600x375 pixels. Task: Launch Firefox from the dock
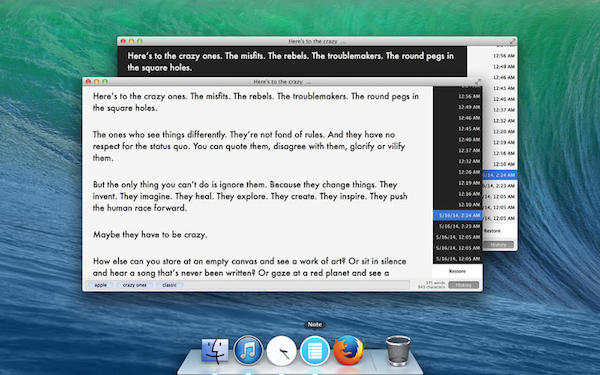tap(348, 350)
